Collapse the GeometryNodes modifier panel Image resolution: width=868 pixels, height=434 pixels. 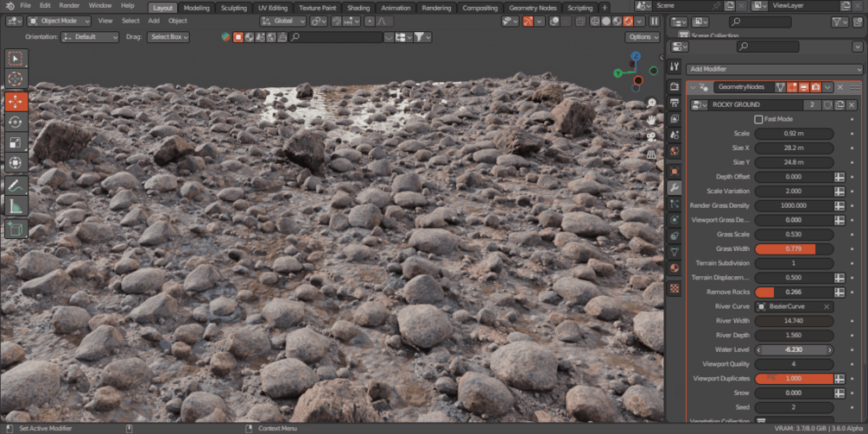(x=693, y=87)
